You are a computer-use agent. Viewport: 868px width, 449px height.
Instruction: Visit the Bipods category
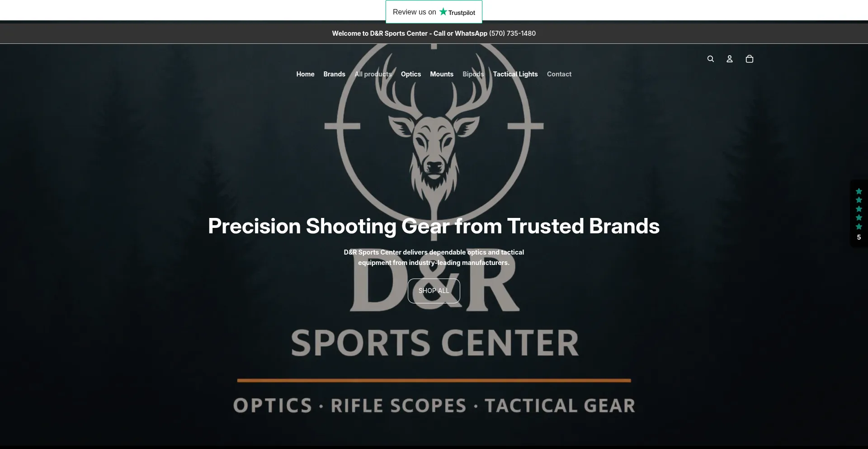coord(473,74)
